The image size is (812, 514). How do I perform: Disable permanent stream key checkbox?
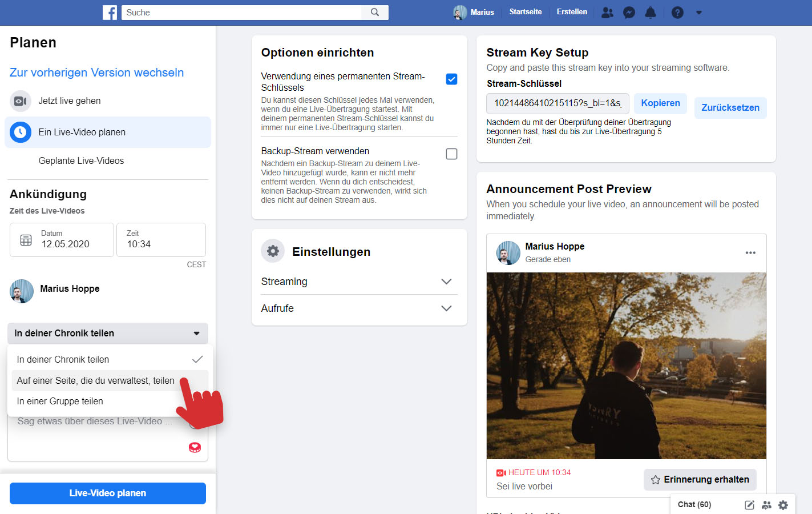(451, 79)
